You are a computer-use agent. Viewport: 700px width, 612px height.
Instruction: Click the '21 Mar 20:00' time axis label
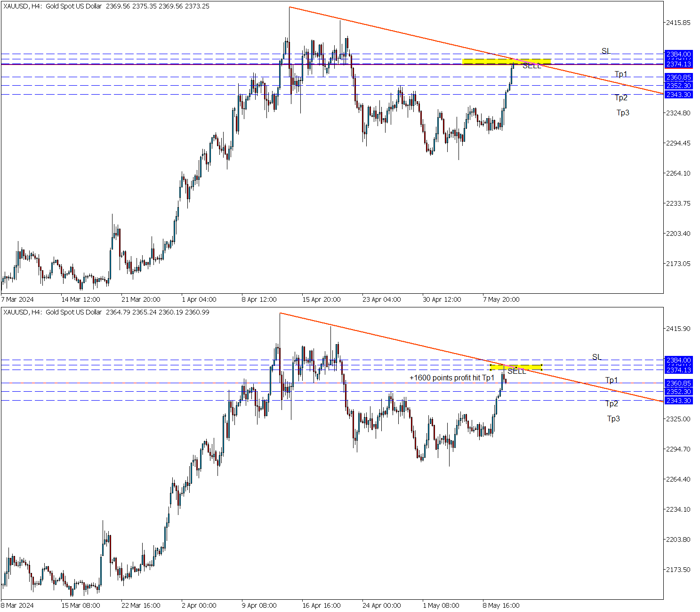coord(141,299)
